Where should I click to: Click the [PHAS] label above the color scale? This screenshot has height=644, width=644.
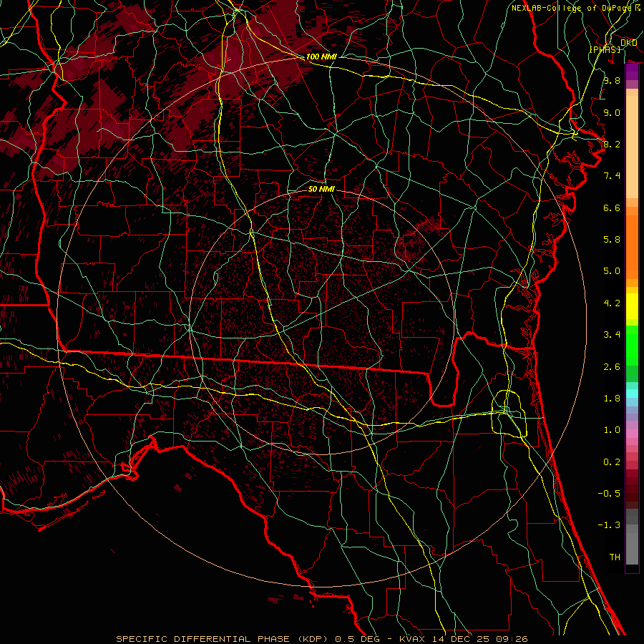[605, 49]
